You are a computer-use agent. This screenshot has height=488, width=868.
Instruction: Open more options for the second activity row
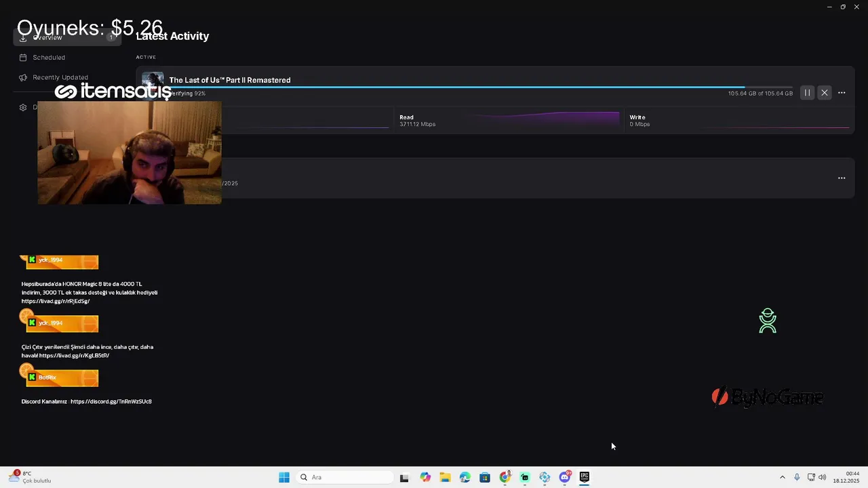click(x=842, y=178)
